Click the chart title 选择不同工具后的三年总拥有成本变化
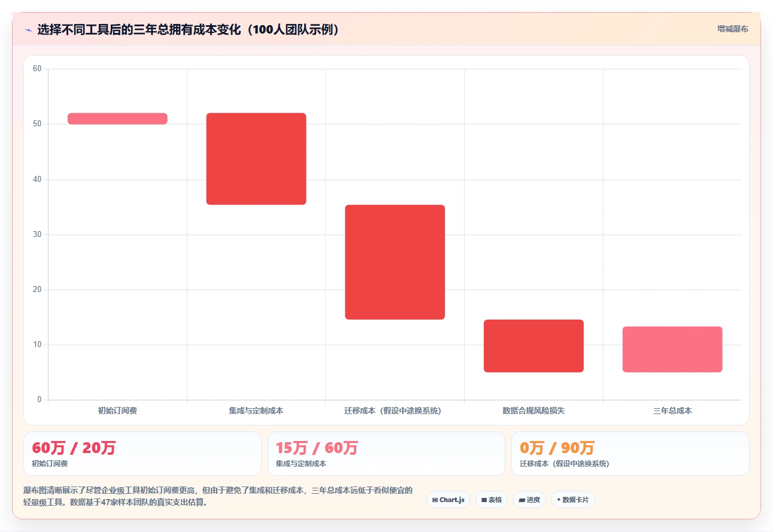773x532 pixels. [189, 29]
